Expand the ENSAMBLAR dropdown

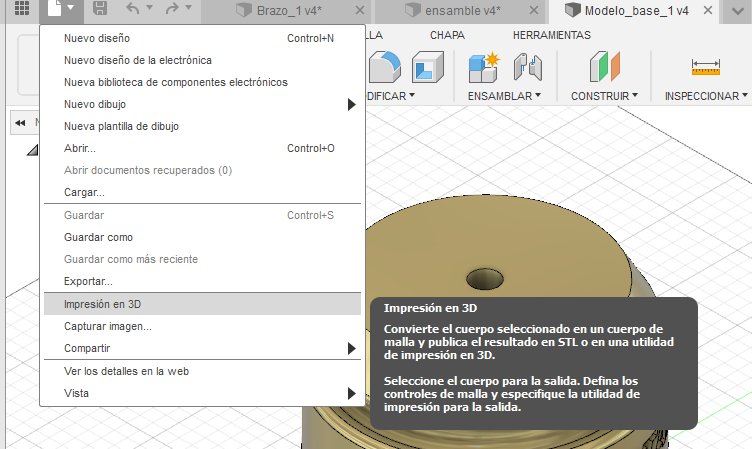click(505, 96)
